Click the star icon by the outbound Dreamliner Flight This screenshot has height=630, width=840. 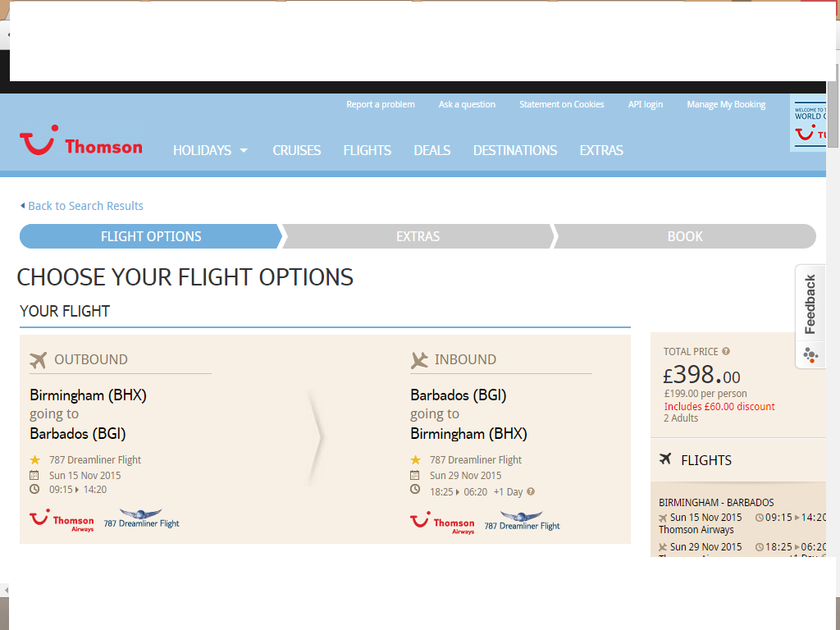[x=34, y=459]
